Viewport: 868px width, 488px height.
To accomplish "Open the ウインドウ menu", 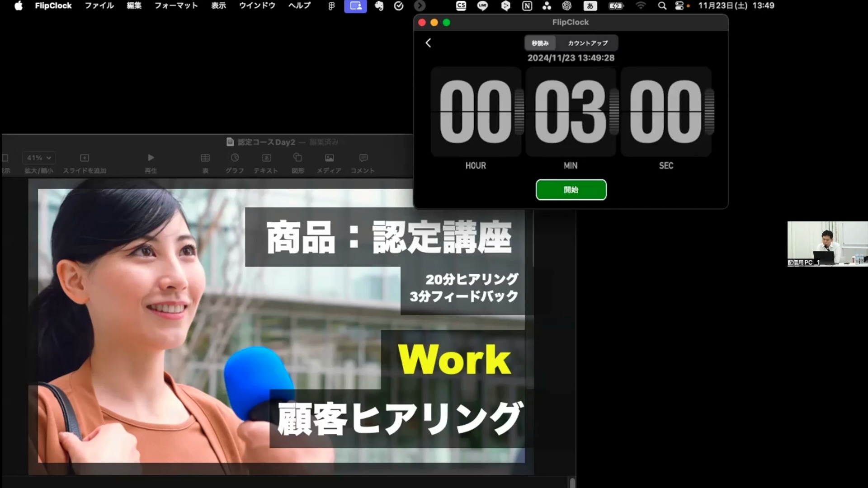I will [x=257, y=6].
